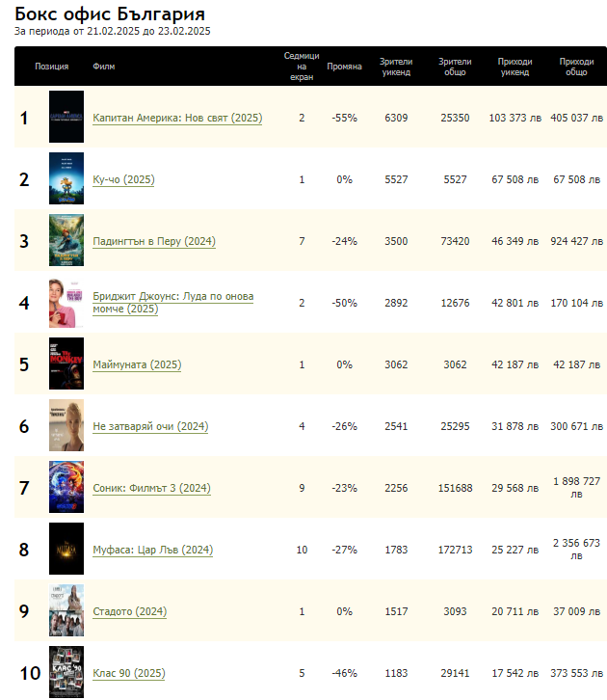The image size is (607, 700).
Task: Select the Муфаса poster thumbnail
Action: coord(66,550)
